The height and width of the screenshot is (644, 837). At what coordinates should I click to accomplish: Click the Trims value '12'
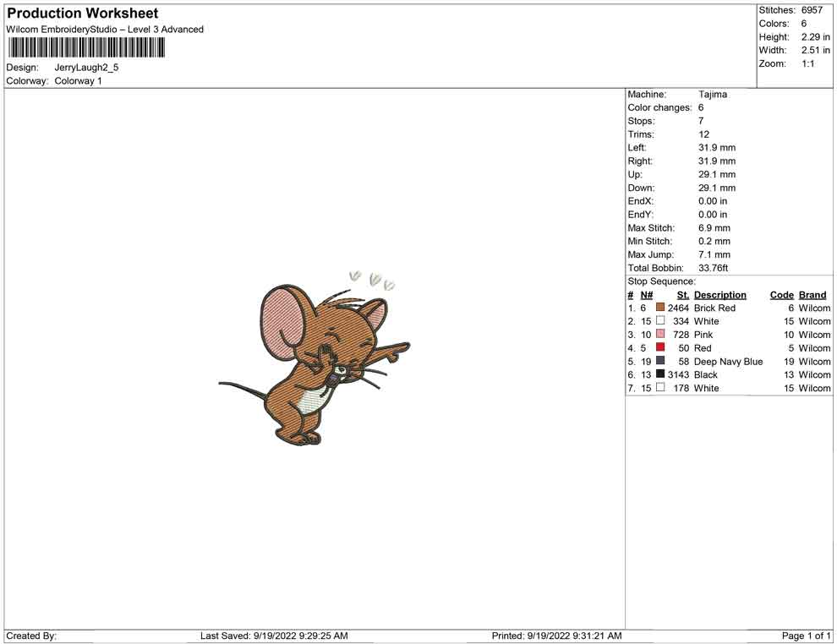[703, 134]
